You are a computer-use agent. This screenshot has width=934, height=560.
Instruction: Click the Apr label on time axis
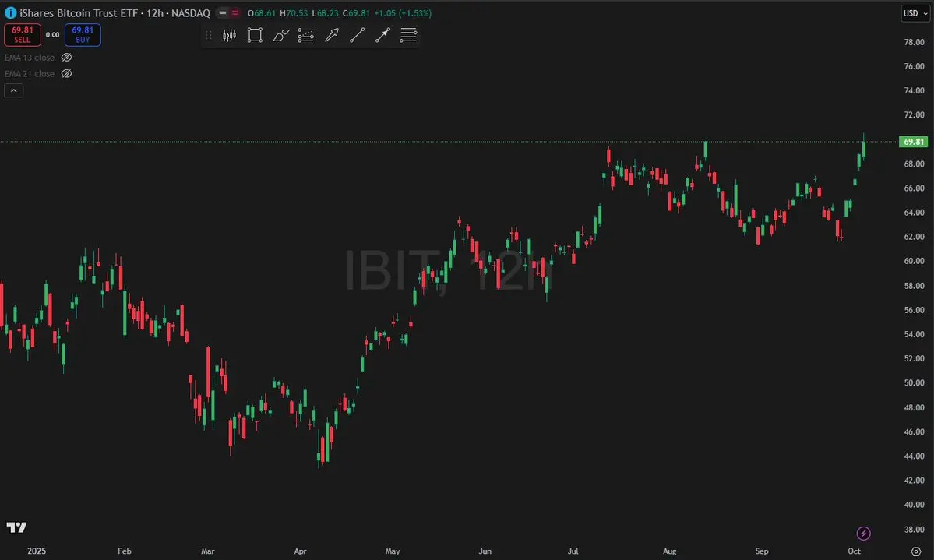[300, 551]
